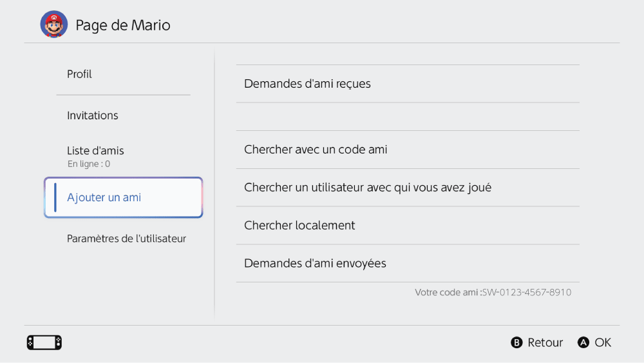Viewport: 644px width, 363px height.
Task: Click Mario's avatar icon in the header
Action: [x=53, y=25]
